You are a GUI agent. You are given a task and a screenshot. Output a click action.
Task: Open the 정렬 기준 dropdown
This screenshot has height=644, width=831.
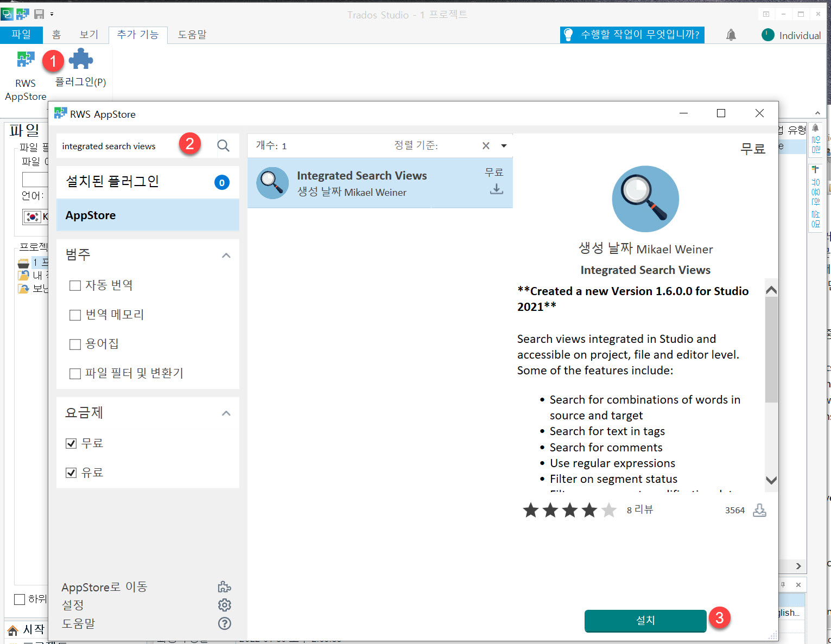pyautogui.click(x=504, y=145)
